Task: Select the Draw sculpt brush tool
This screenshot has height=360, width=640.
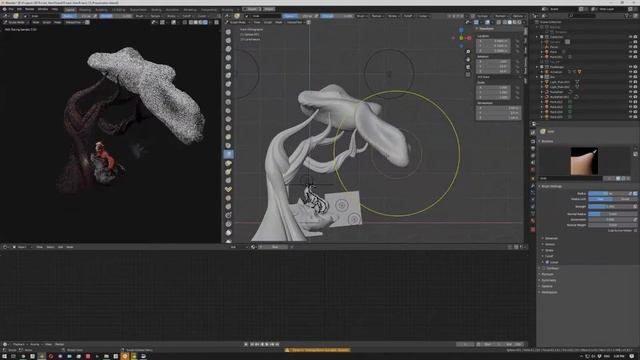Action: pyautogui.click(x=228, y=31)
